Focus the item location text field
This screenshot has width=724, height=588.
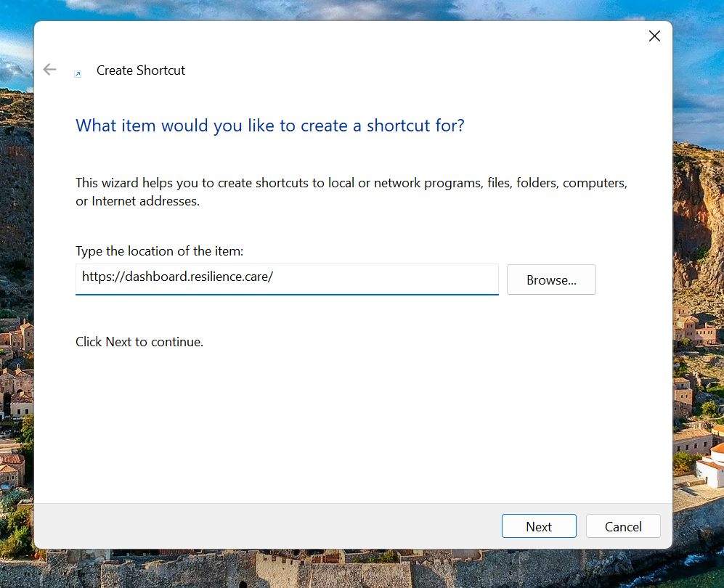[287, 279]
